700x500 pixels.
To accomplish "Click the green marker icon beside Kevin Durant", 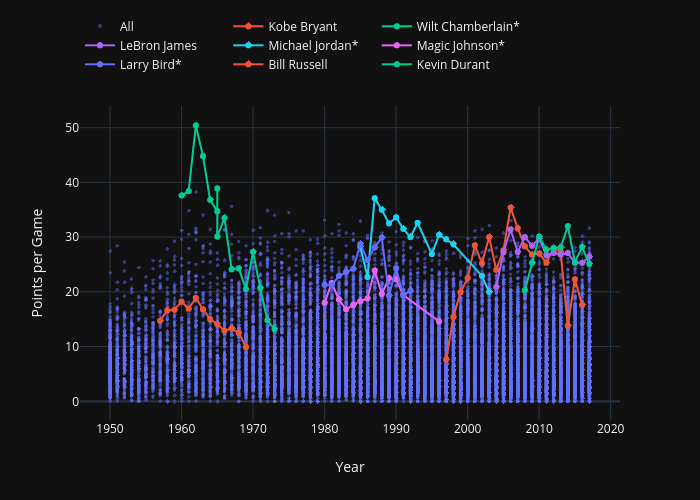I will tap(398, 64).
